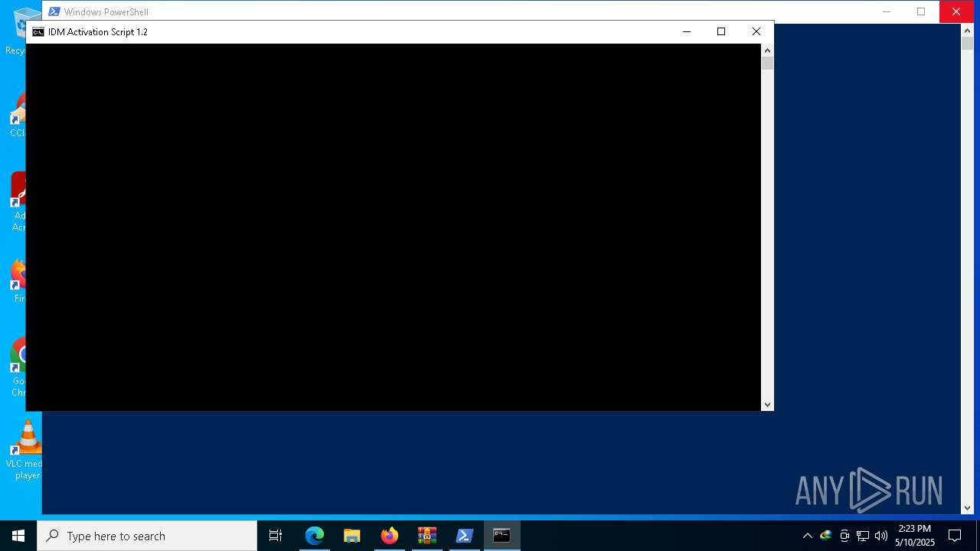
Task: Open the clock showing 2:23 PM
Action: pos(915,536)
